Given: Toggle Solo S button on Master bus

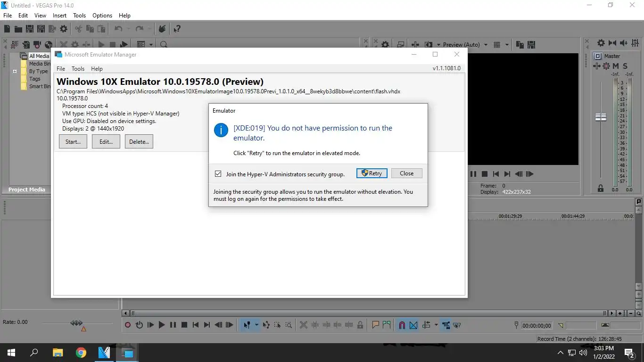Looking at the screenshot, I should [625, 66].
